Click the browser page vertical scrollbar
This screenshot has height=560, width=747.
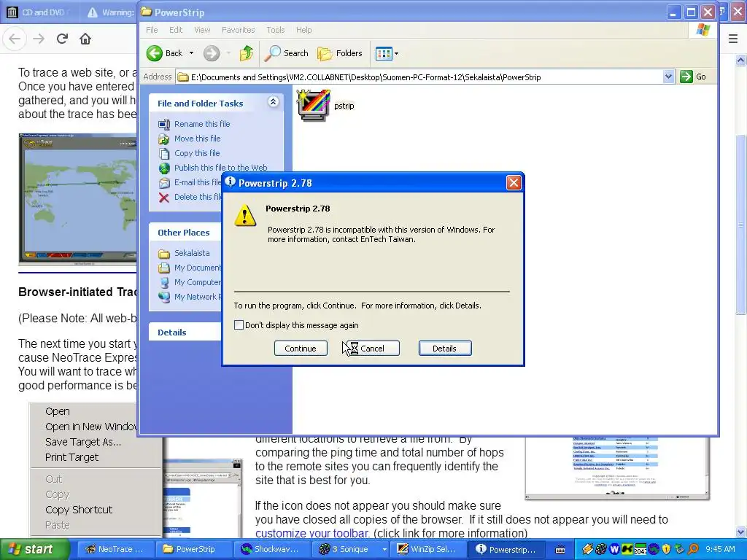(741, 295)
